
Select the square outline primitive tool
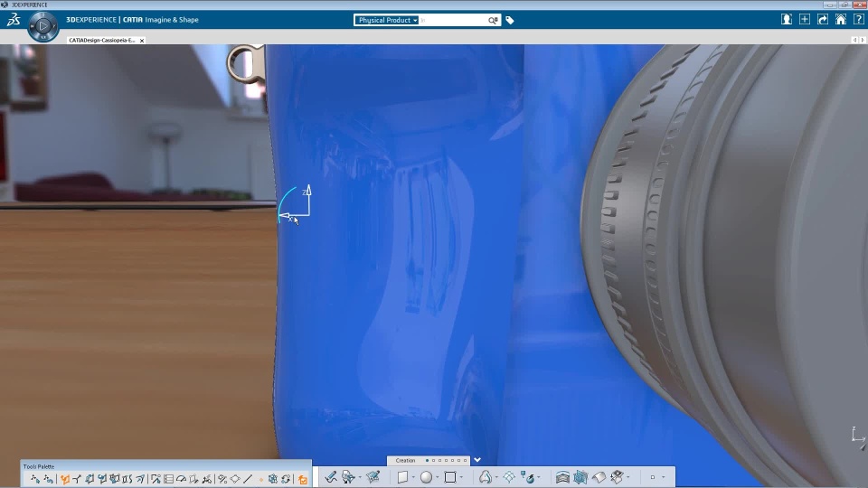[450, 477]
